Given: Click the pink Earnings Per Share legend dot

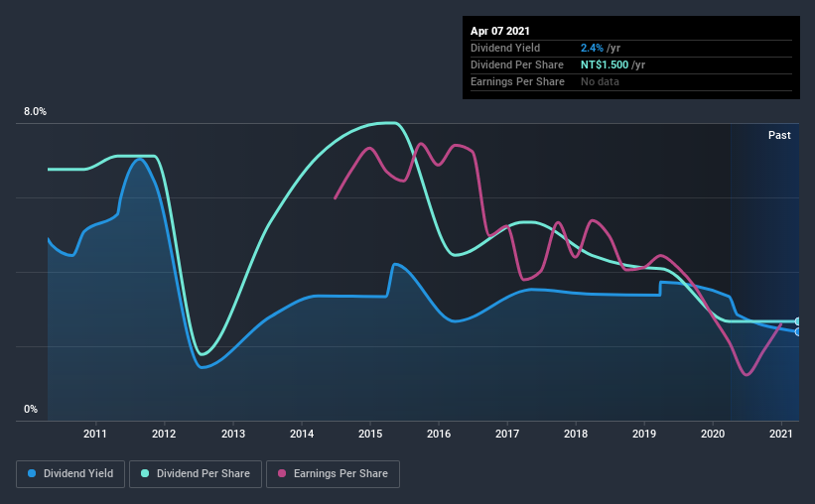Looking at the screenshot, I should tap(282, 473).
